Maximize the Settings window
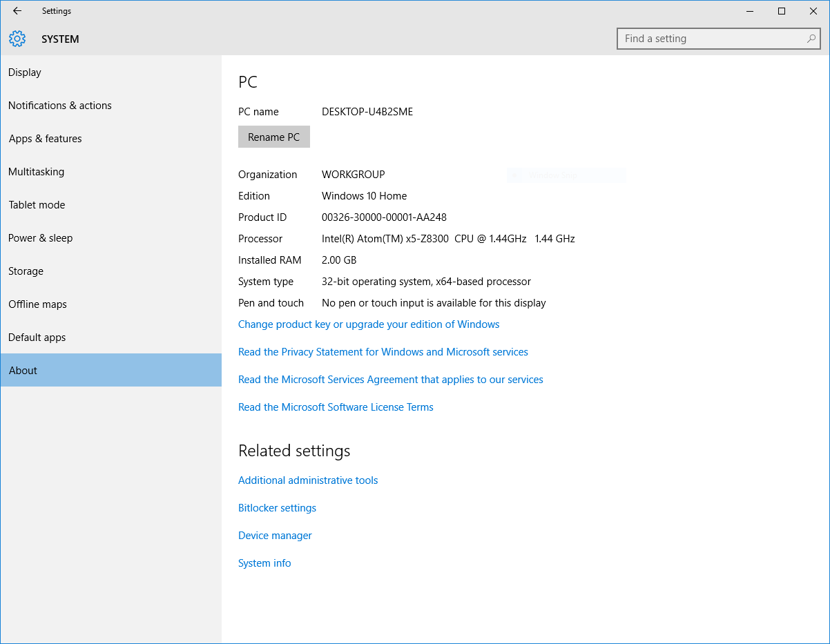Screen dimensions: 830x644 point(782,11)
